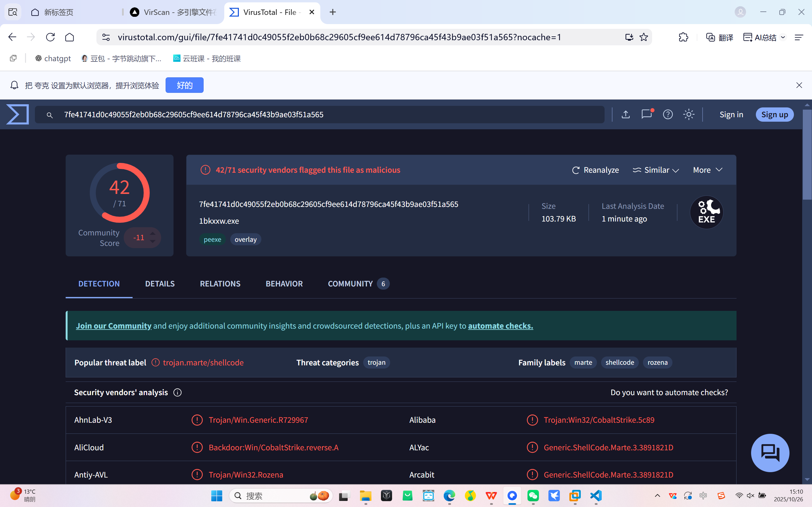Click the Reanalyze button
The width and height of the screenshot is (812, 507).
click(595, 170)
